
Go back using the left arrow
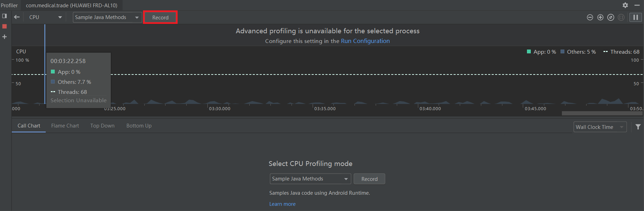(x=17, y=17)
